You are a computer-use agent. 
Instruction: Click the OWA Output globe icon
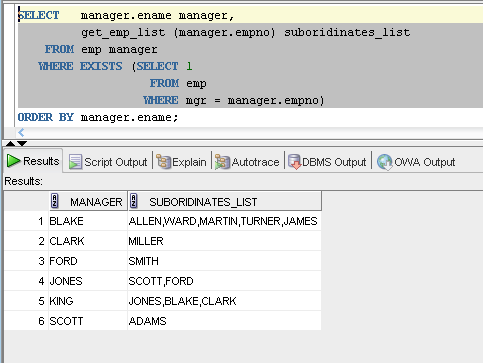(x=384, y=162)
